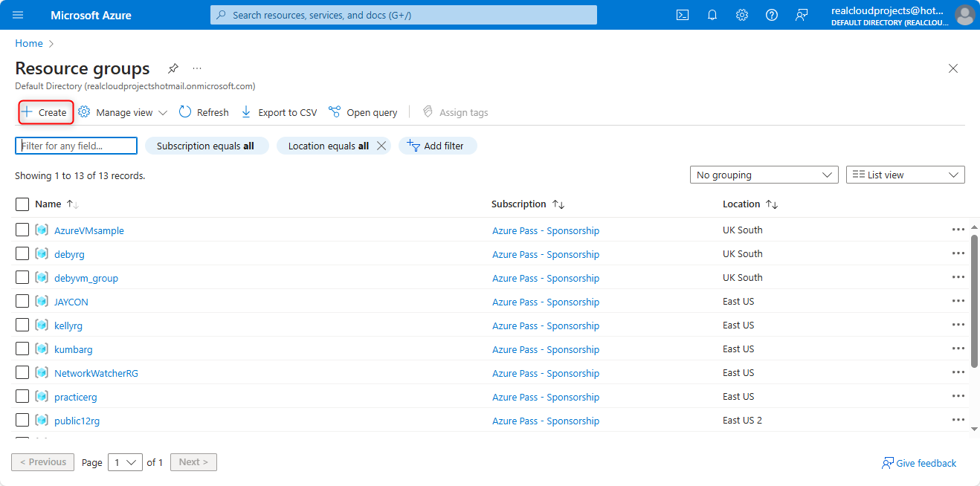Open the kellyrg resource group link
Screen dimensions: 980x486
coord(68,325)
